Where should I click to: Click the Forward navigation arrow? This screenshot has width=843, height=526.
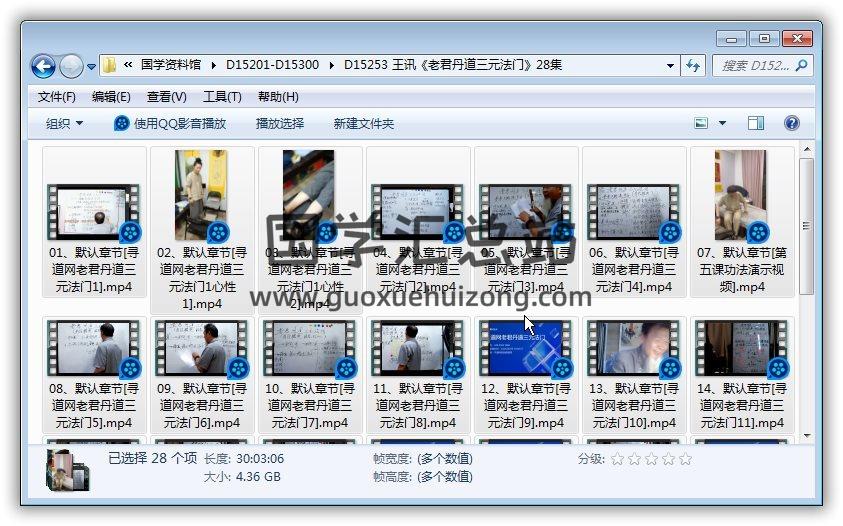pos(71,66)
